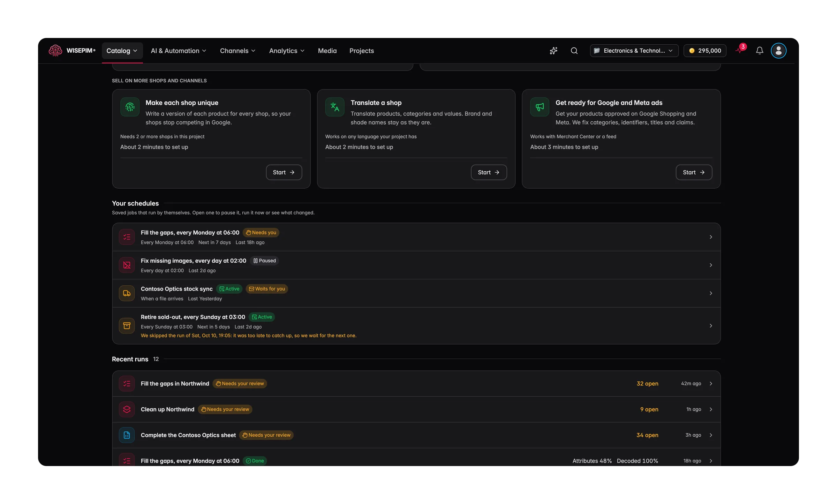Image resolution: width=837 pixels, height=504 pixels.
Task: Open the Electronics & Technol... project selector
Action: (x=634, y=51)
